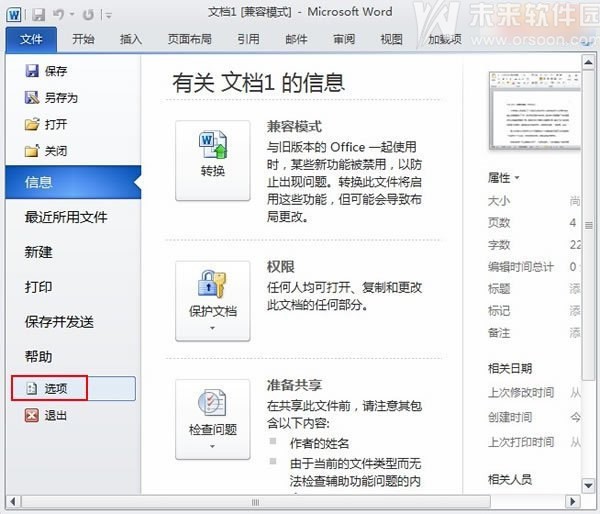Click the red 退出 exit icon

point(32,415)
